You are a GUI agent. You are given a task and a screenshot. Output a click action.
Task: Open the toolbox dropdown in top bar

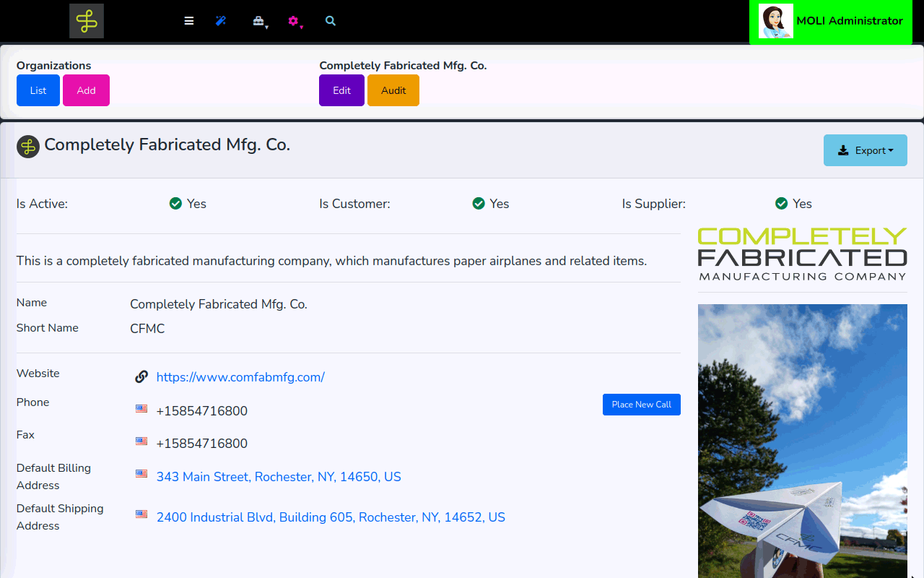click(258, 22)
